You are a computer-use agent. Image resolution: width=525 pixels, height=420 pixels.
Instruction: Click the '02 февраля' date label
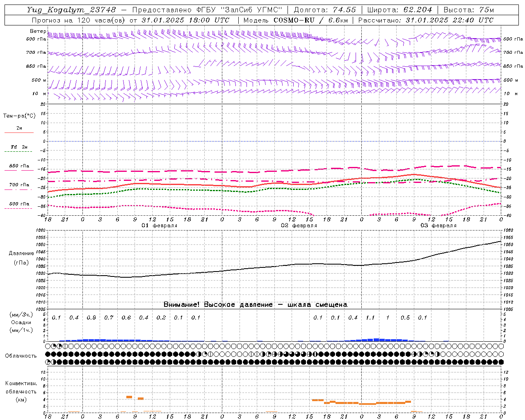pos(299,226)
